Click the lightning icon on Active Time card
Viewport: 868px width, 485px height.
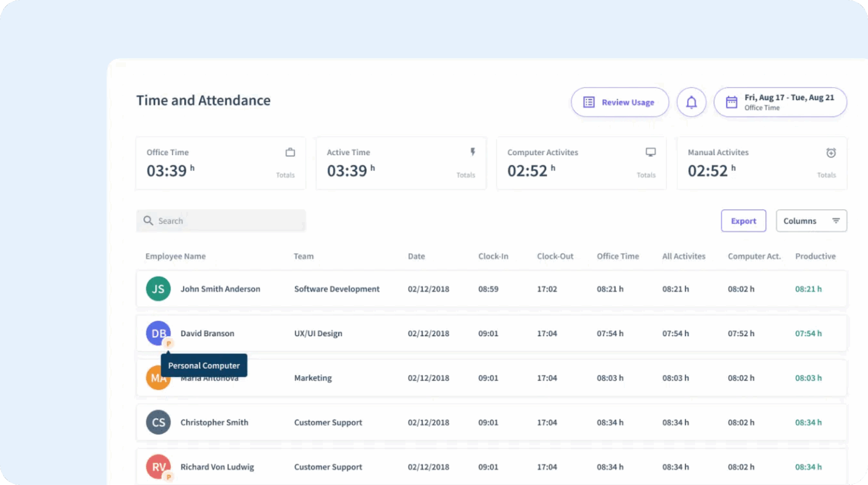[x=473, y=152]
